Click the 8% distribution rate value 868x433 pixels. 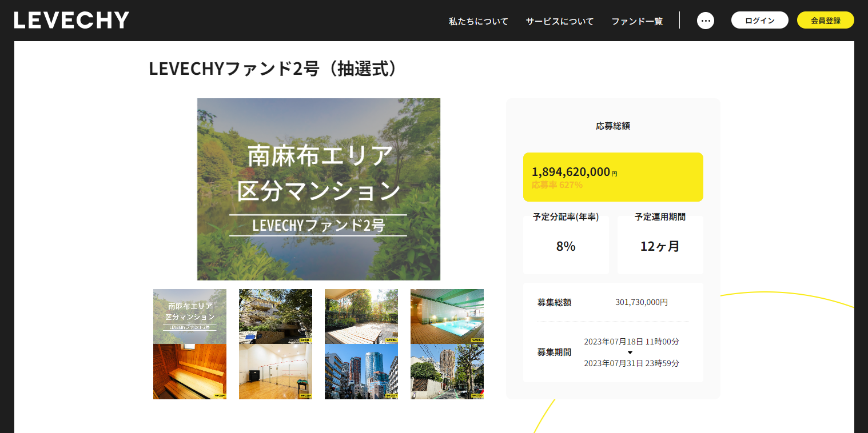[x=566, y=246]
